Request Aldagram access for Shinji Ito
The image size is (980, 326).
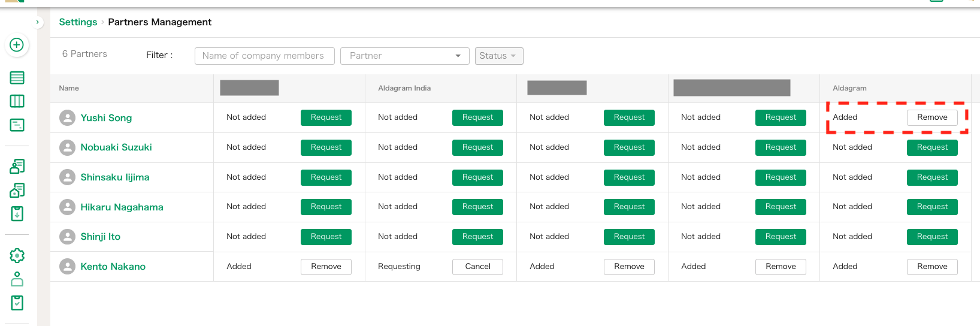932,237
